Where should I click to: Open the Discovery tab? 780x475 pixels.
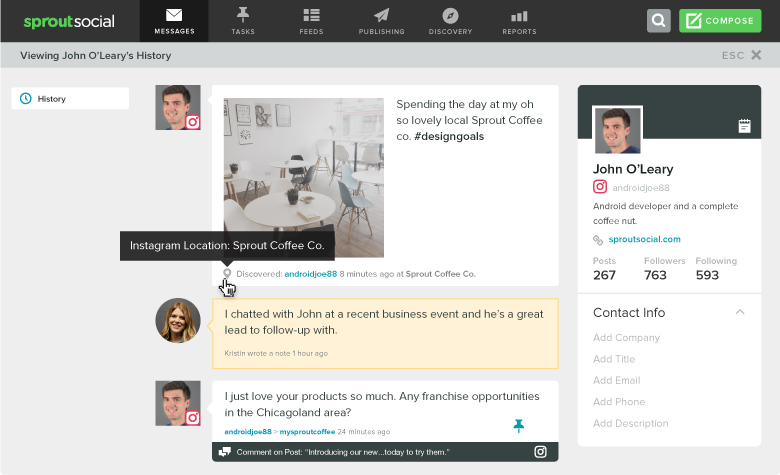[x=450, y=21]
